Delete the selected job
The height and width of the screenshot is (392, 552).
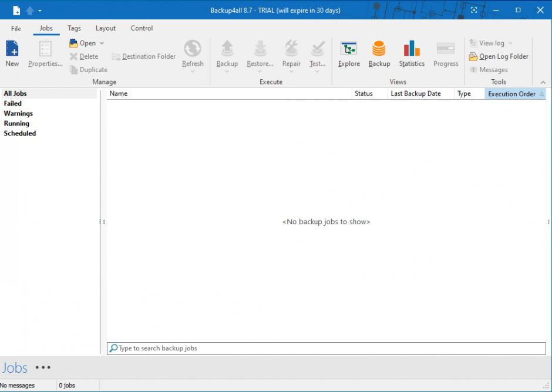tap(84, 56)
